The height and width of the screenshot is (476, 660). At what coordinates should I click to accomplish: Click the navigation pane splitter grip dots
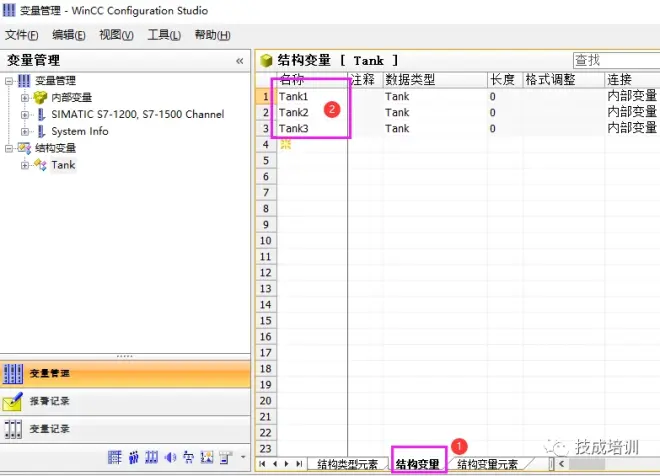click(125, 356)
